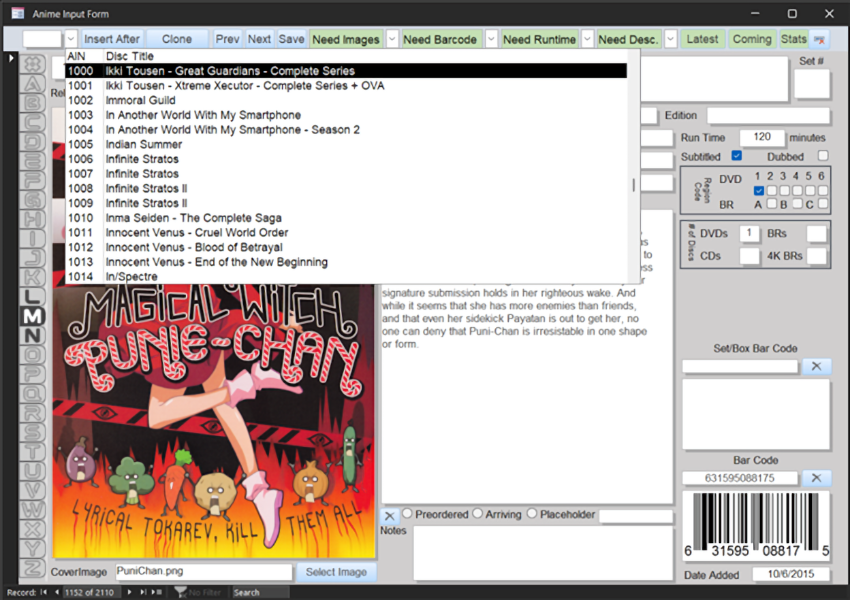This screenshot has height=600, width=850.
Task: Jump to titles starting with R
Action: [x=32, y=413]
